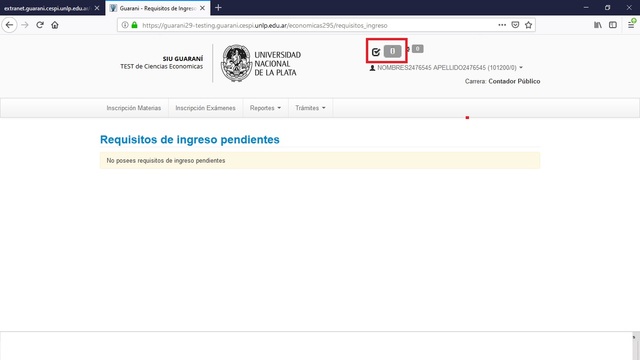
Task: Click 'No posees requisitos de ingreso pendientes' message
Action: click(x=166, y=161)
